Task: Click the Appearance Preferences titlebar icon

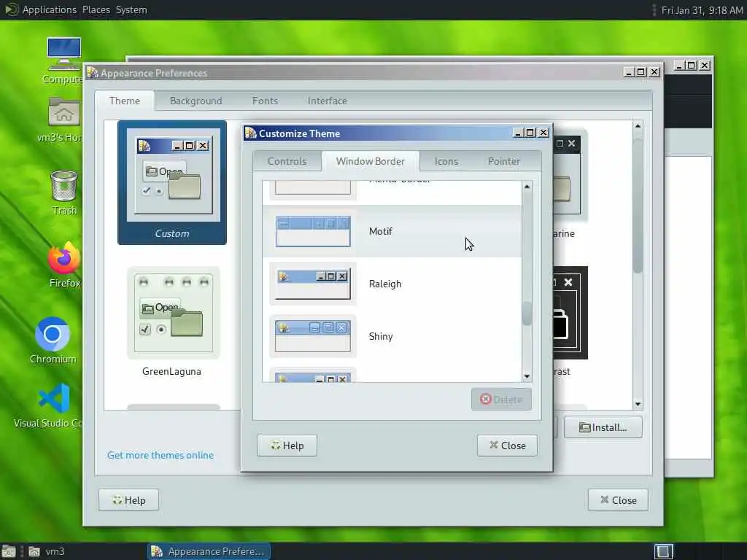Action: click(x=93, y=72)
